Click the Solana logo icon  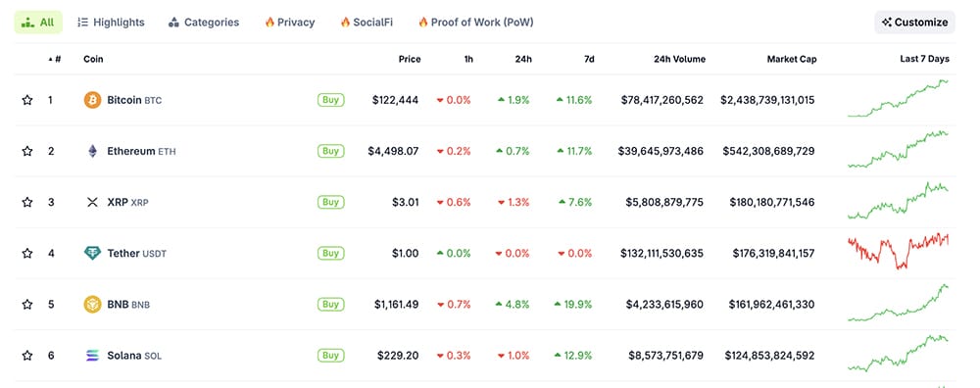(92, 356)
